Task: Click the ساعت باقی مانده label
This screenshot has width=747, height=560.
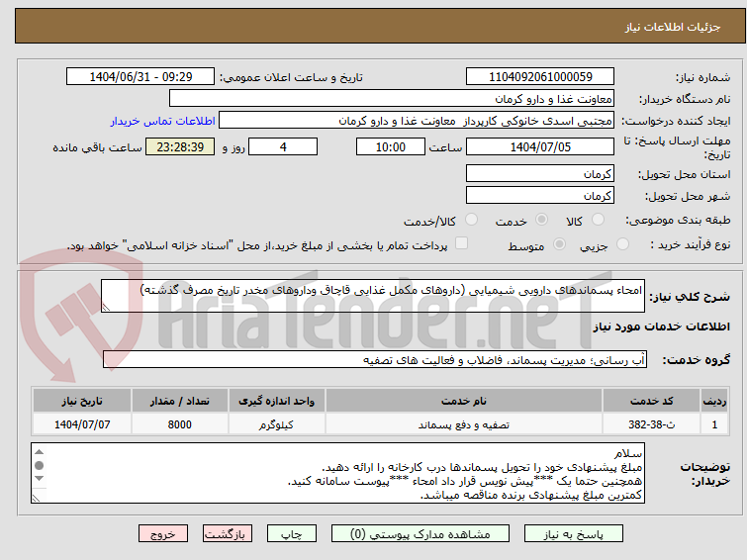Action: (x=97, y=147)
